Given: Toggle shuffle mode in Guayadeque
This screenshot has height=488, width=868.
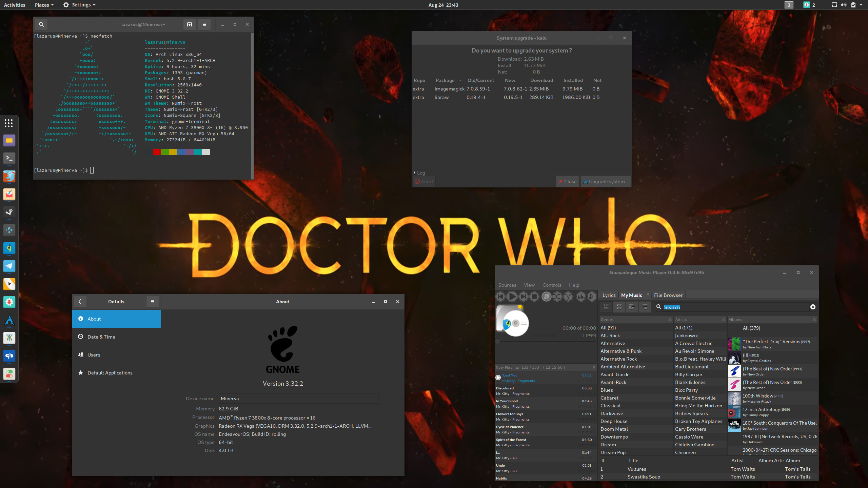Looking at the screenshot, I should [557, 297].
